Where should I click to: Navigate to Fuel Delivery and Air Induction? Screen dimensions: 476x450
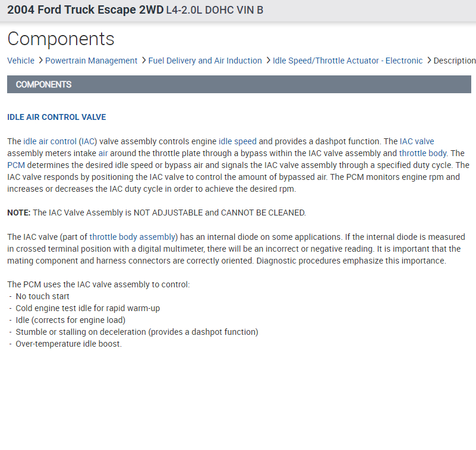(x=205, y=61)
